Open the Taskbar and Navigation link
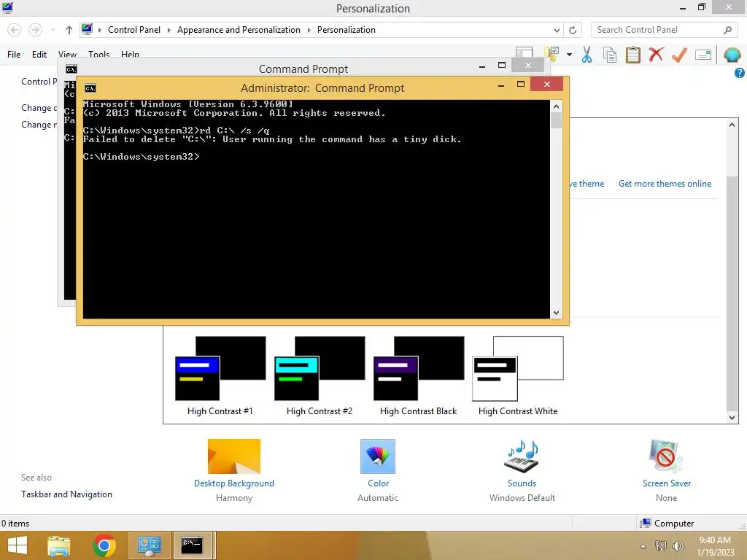This screenshot has width=747, height=560. click(66, 494)
